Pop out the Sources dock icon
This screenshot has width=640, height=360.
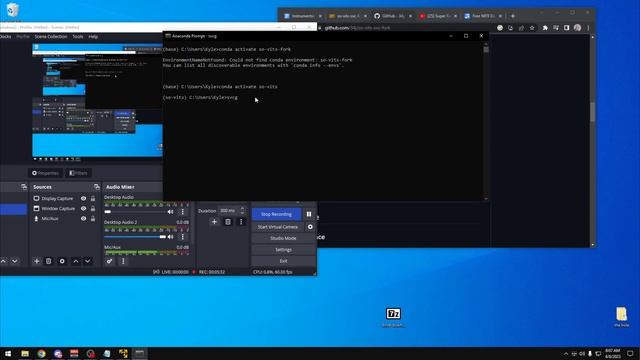[x=97, y=187]
